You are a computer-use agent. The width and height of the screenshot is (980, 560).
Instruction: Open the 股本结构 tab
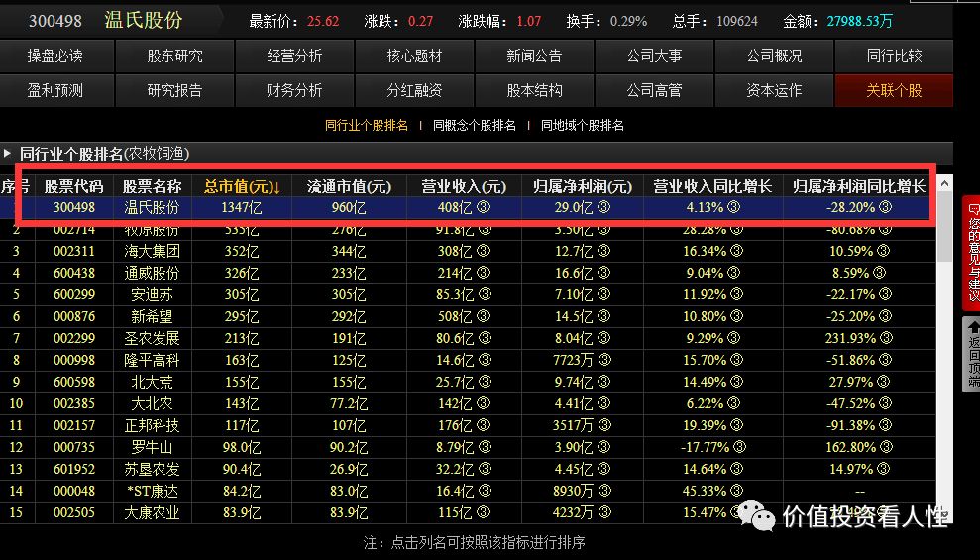(x=534, y=90)
